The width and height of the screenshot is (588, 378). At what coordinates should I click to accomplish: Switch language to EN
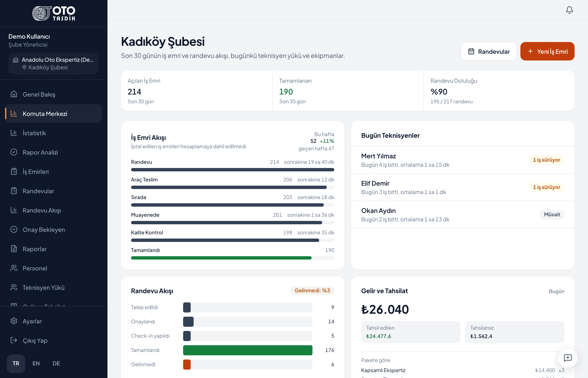36,364
